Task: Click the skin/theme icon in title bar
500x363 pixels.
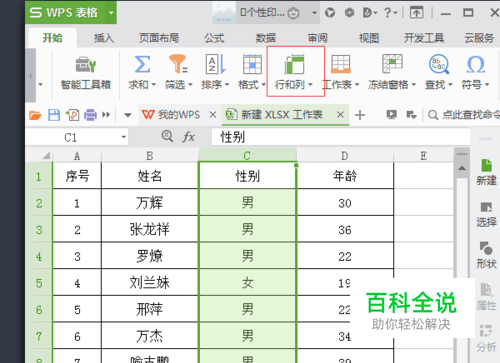Action: click(330, 13)
